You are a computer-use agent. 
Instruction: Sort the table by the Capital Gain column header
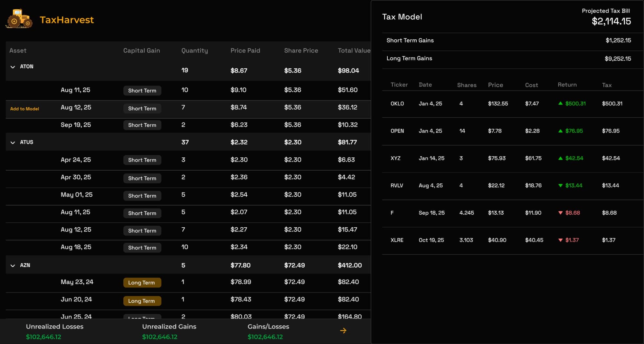pyautogui.click(x=141, y=51)
